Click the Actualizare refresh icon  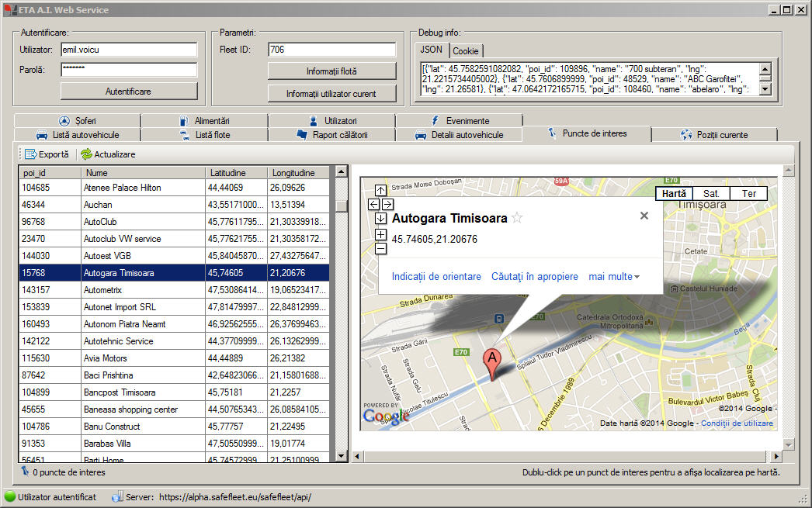86,154
